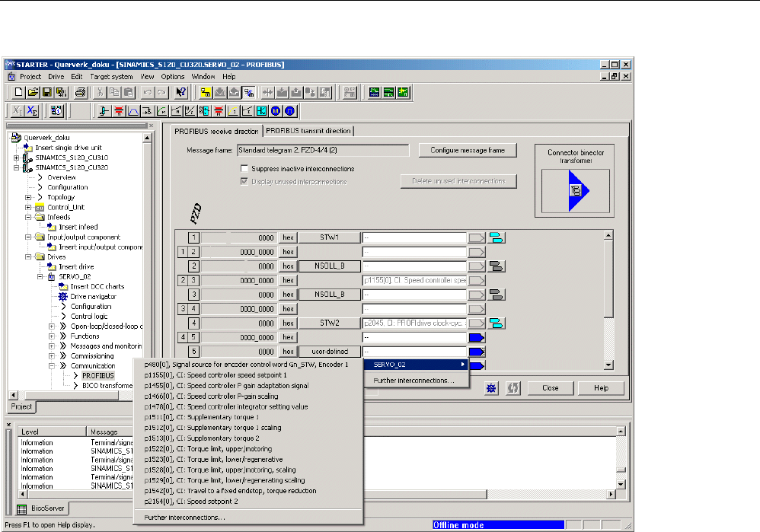760x532 pixels.
Task: Open the Target system menu
Action: click(111, 77)
